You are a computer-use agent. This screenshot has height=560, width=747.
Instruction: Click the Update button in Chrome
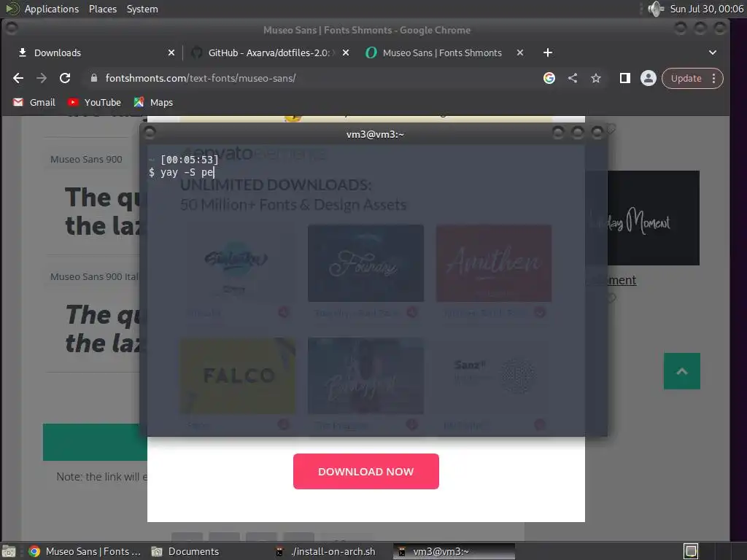pos(686,78)
